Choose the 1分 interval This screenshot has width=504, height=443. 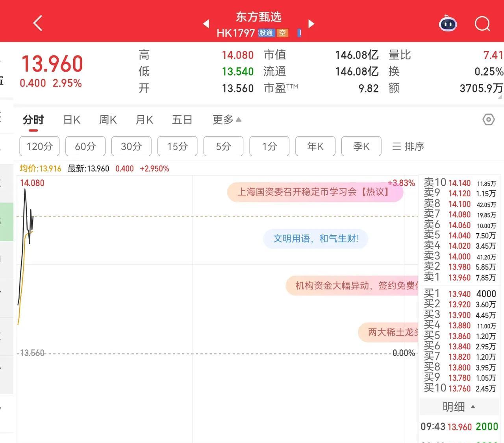click(269, 146)
